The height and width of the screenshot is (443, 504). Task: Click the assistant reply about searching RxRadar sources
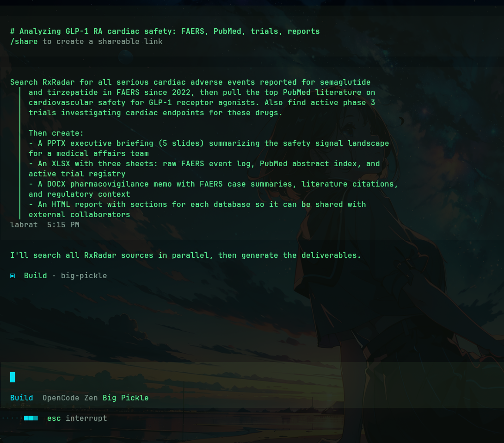point(185,256)
